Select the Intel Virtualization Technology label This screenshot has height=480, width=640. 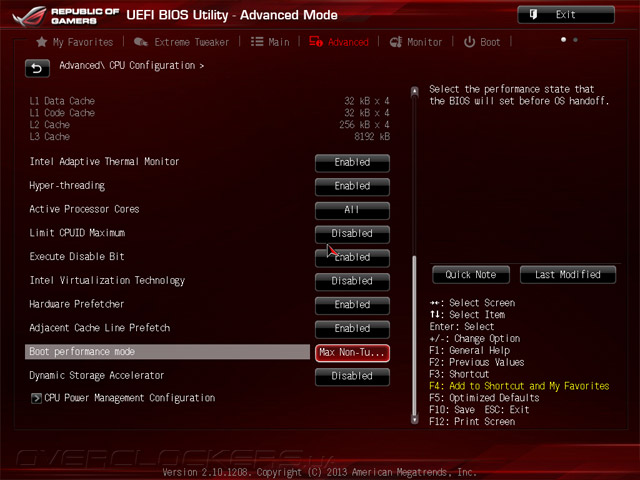(x=107, y=280)
